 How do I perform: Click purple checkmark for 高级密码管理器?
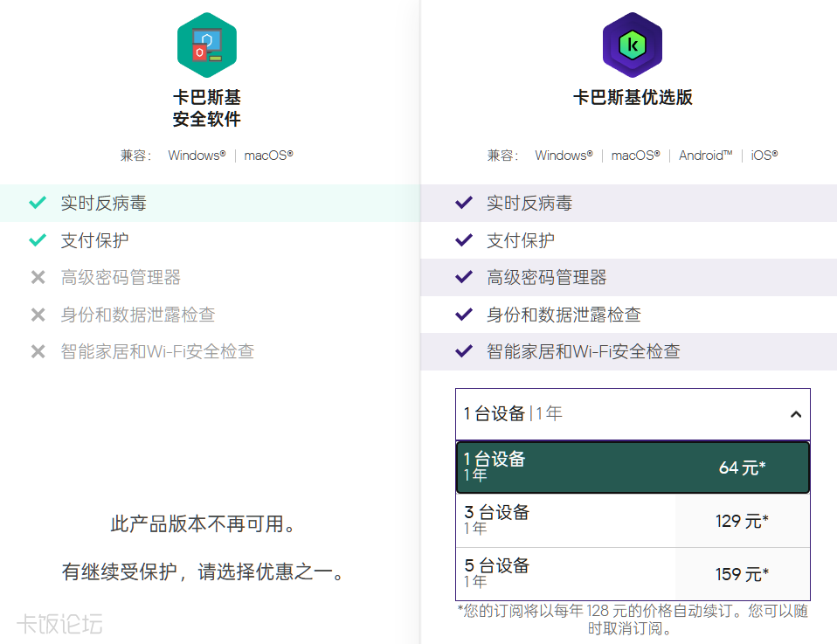coord(463,277)
